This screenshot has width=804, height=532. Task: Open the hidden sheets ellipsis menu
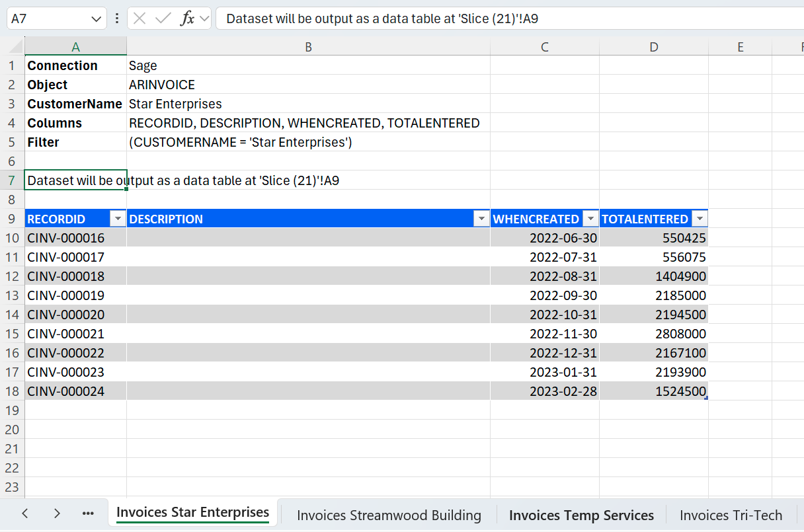click(88, 513)
